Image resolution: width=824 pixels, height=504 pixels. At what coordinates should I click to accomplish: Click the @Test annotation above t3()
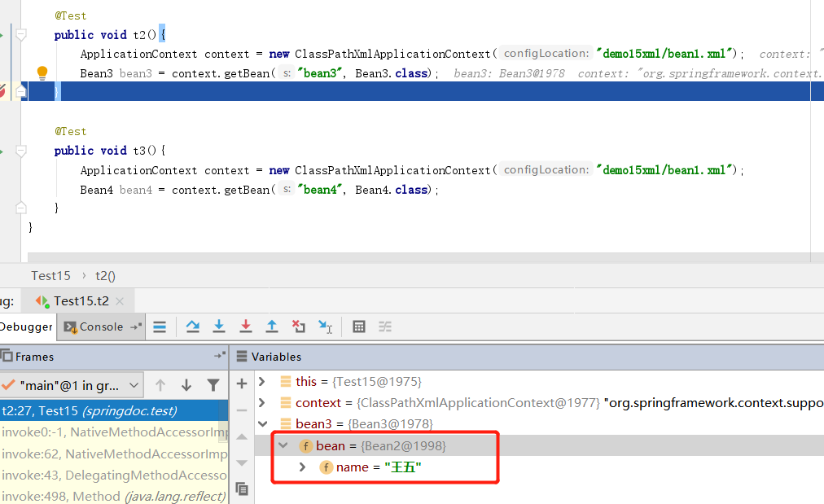[x=70, y=131]
